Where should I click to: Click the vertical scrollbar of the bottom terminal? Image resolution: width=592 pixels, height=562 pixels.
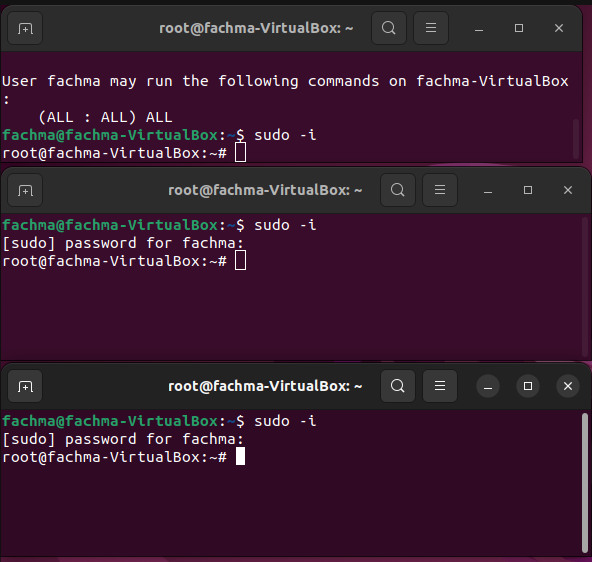585,483
